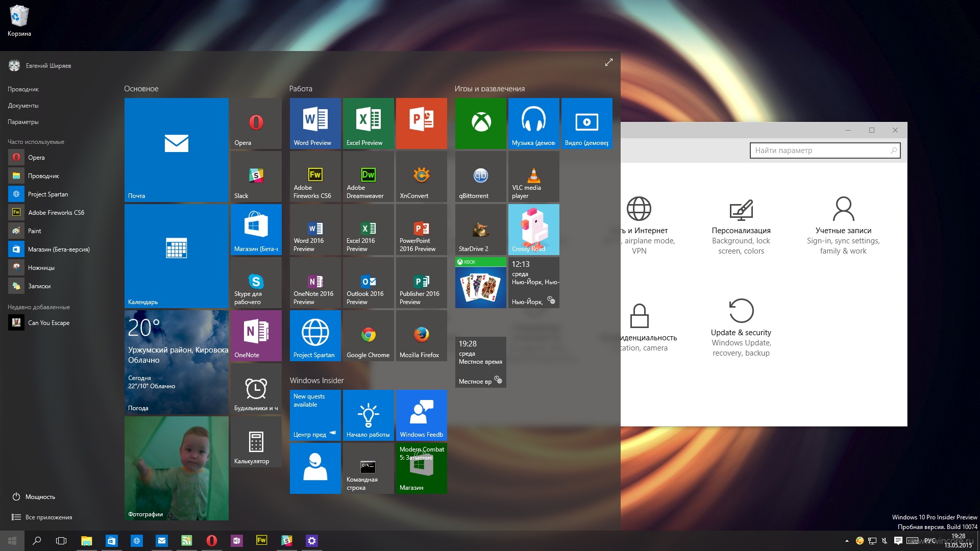The width and height of the screenshot is (980, 551).
Task: Select Проводник in the Start places list
Action: (x=23, y=89)
